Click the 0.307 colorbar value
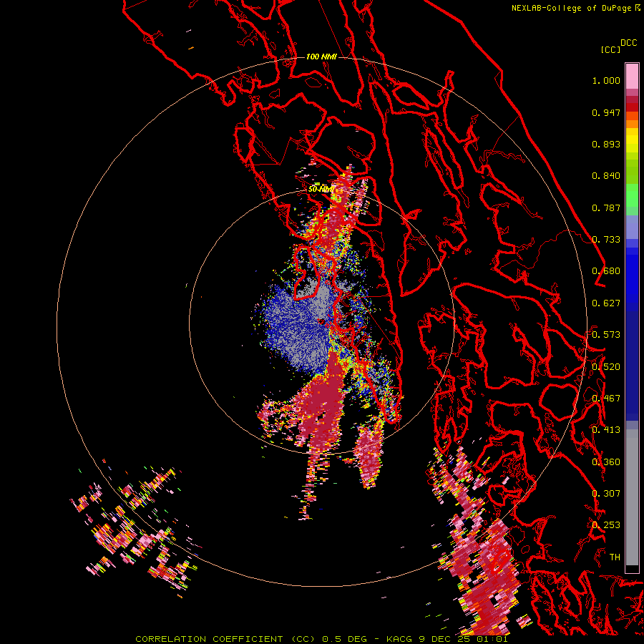The width and height of the screenshot is (644, 644). pos(606,494)
